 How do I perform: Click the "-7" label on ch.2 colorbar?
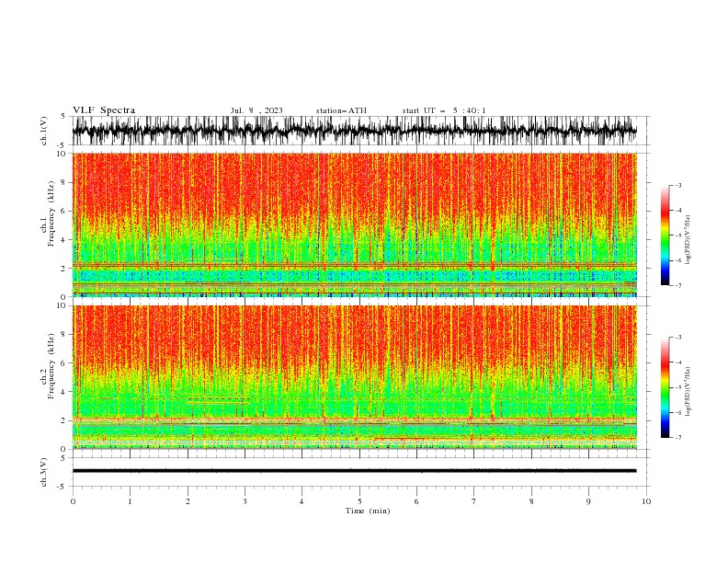tap(678, 438)
